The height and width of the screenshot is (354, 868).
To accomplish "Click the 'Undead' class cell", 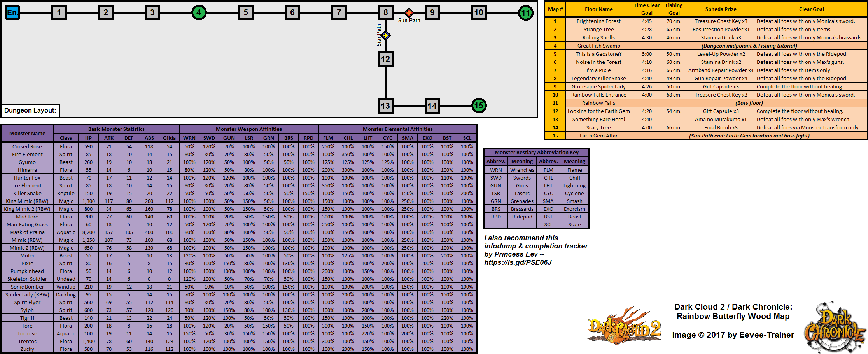I will (x=66, y=279).
